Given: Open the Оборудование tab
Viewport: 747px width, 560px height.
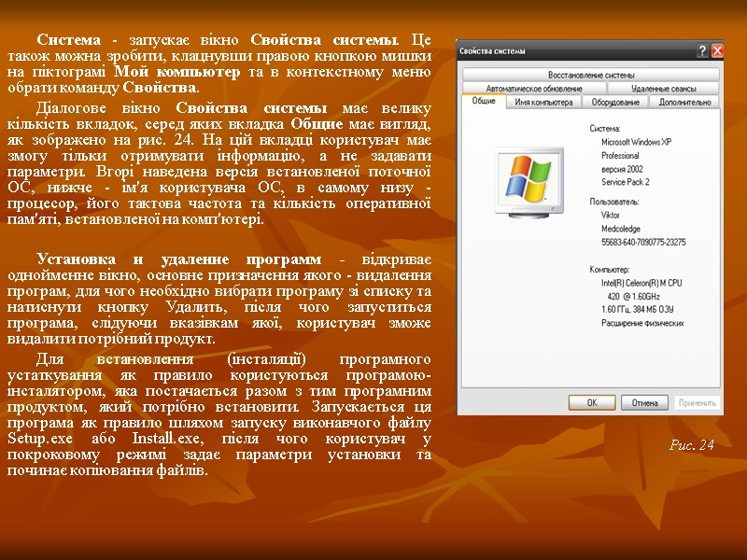Looking at the screenshot, I should pos(615,103).
